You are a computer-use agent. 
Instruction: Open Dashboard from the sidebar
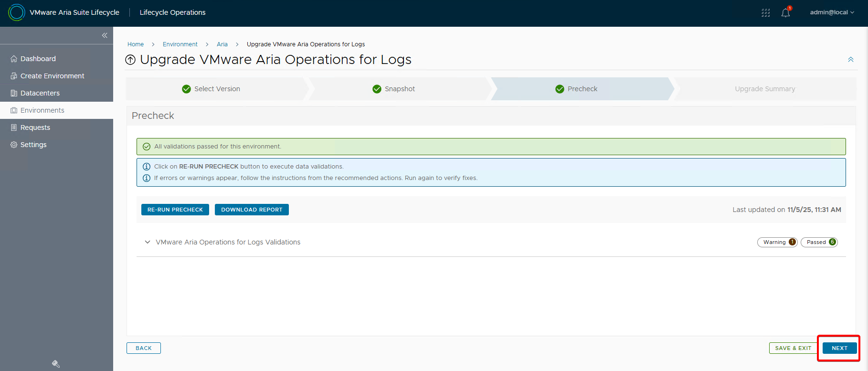pos(38,59)
